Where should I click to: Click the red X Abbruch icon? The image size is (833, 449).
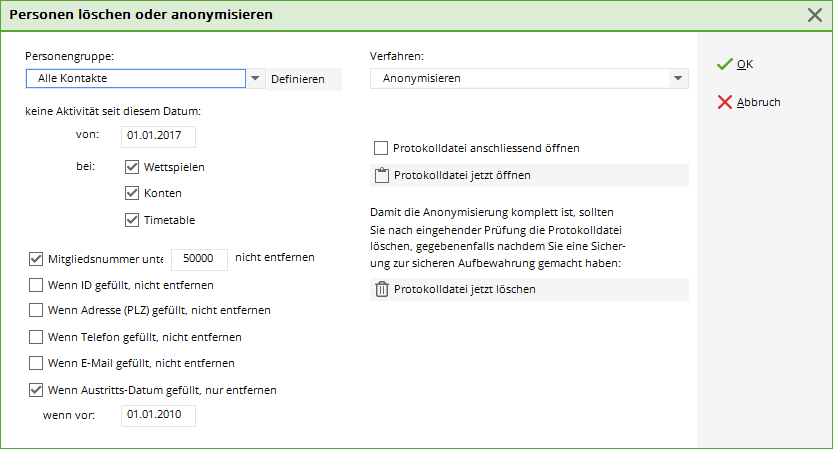click(x=725, y=102)
